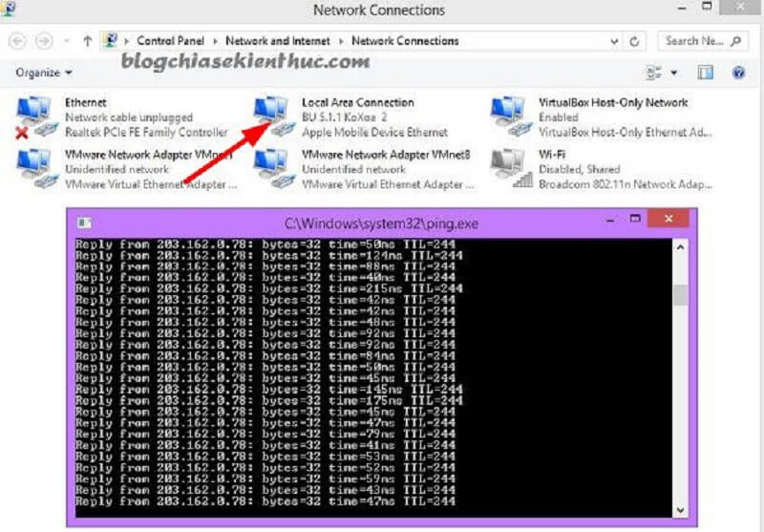Click 'Broadcom 802.11n Network Adap...' text
This screenshot has width=764, height=532.
coord(626,184)
